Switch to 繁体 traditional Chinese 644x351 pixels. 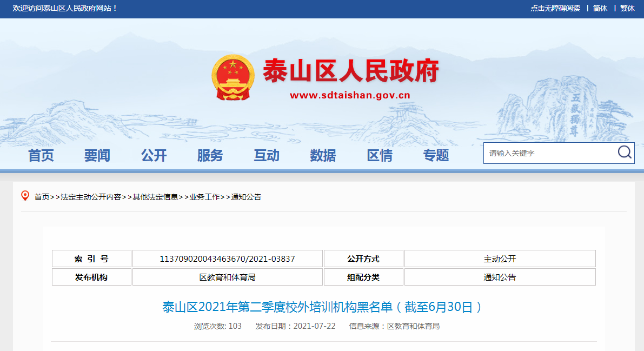click(627, 8)
